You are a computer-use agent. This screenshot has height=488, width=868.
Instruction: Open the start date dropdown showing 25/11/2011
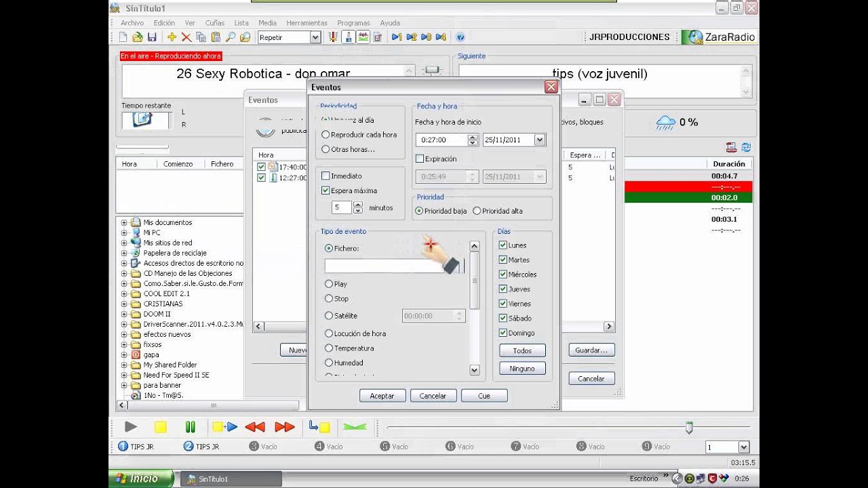pyautogui.click(x=540, y=140)
